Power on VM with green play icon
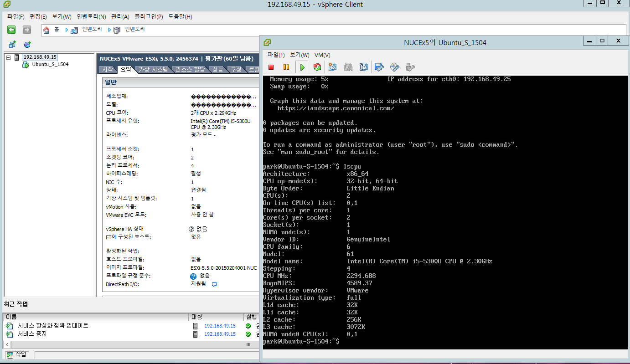Image resolution: width=630 pixels, height=364 pixels. pyautogui.click(x=302, y=67)
